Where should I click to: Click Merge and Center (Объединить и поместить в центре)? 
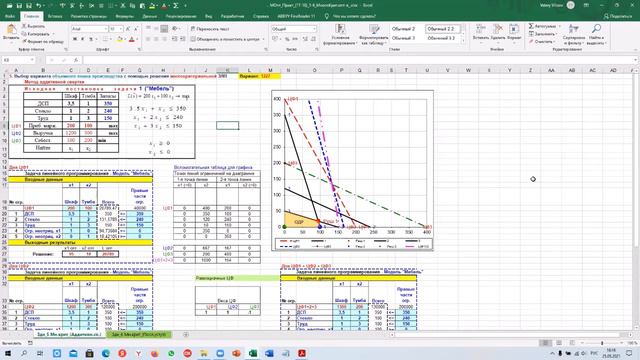(225, 39)
